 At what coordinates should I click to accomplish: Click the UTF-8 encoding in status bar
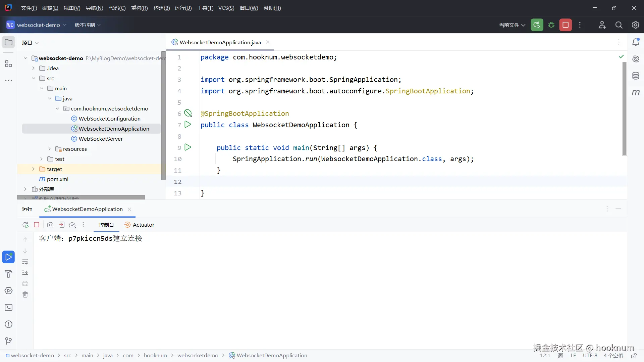(590, 355)
